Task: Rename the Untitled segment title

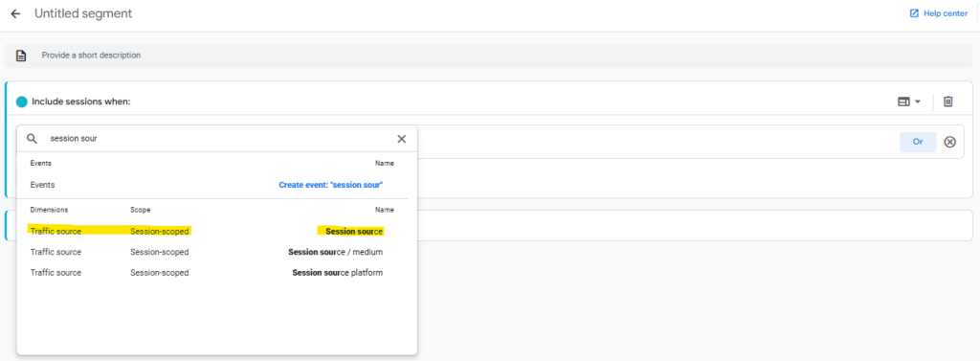Action: pyautogui.click(x=83, y=13)
